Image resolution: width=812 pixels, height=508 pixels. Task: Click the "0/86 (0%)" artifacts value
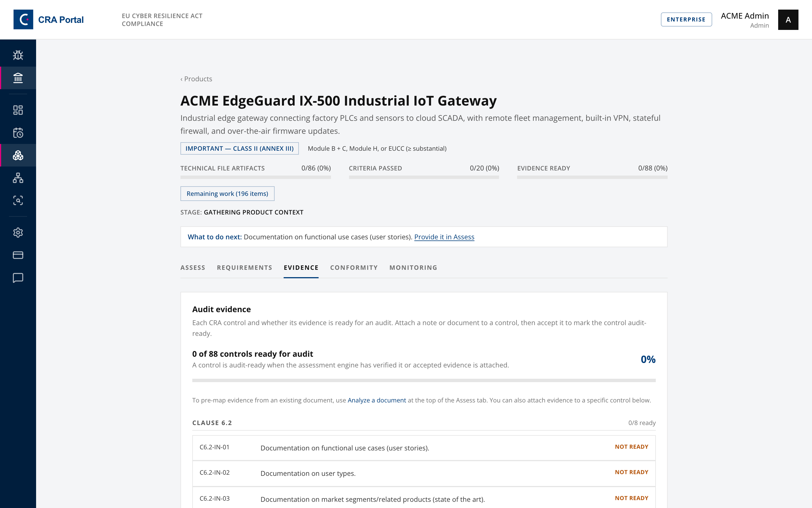click(x=316, y=168)
